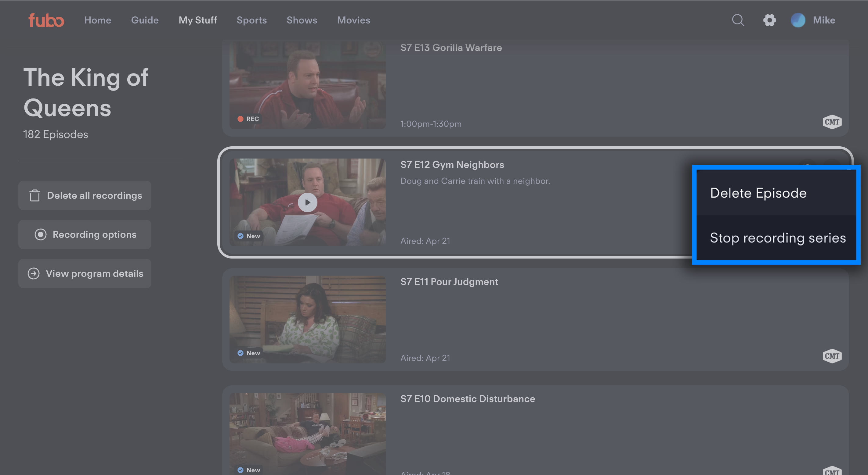Click the Delete all recordings button
The image size is (868, 475).
(85, 195)
